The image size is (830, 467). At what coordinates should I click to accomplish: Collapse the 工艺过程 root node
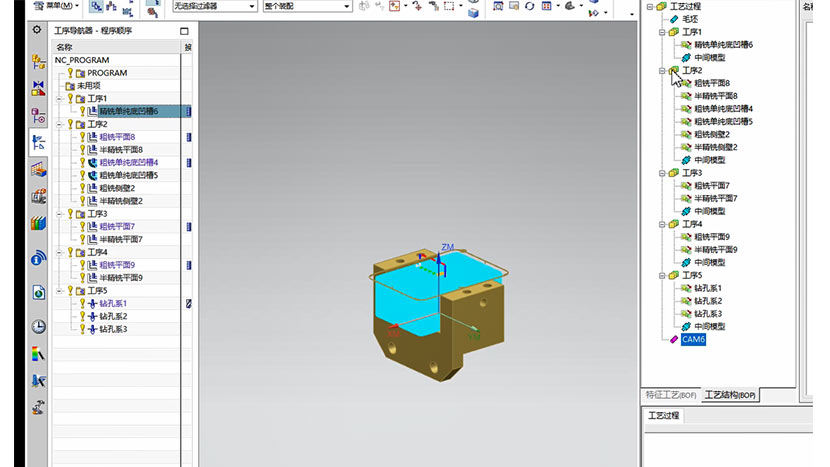649,7
